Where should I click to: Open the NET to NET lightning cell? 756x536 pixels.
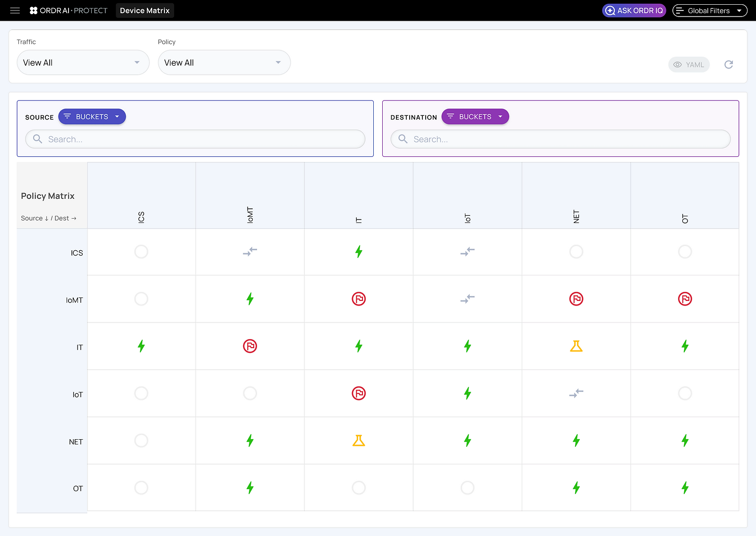pyautogui.click(x=576, y=441)
